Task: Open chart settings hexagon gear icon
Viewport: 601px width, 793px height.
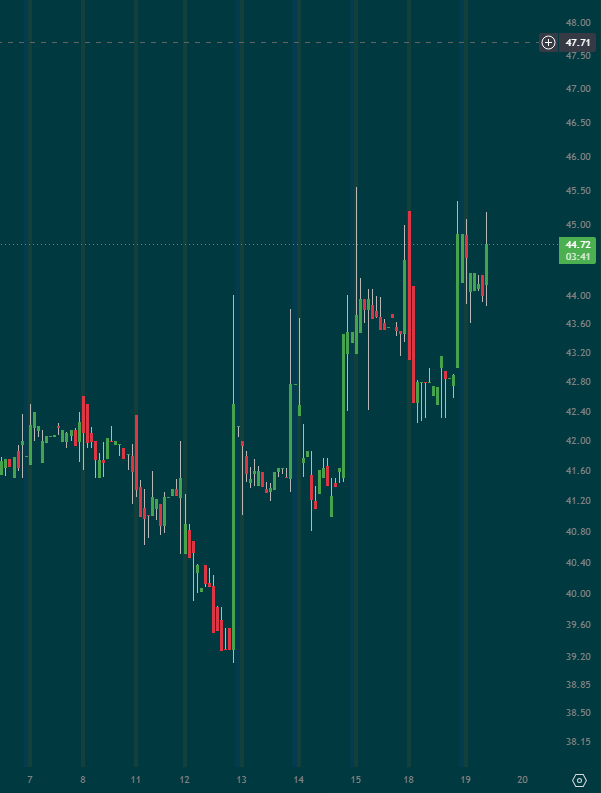Action: pyautogui.click(x=579, y=780)
